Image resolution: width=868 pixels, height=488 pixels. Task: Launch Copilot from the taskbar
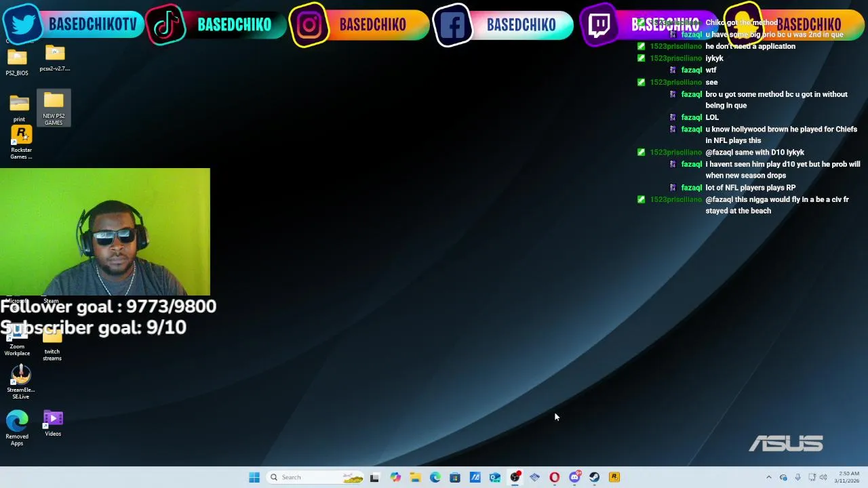[395, 477]
